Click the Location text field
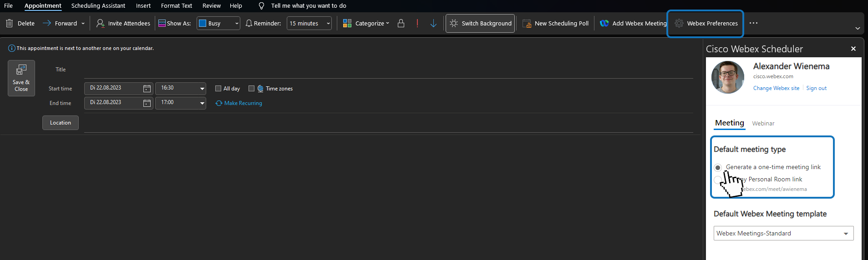Image resolution: width=868 pixels, height=260 pixels. (388, 123)
